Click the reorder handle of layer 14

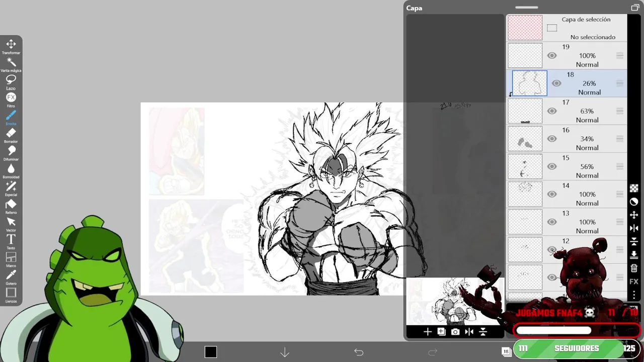coord(620,194)
